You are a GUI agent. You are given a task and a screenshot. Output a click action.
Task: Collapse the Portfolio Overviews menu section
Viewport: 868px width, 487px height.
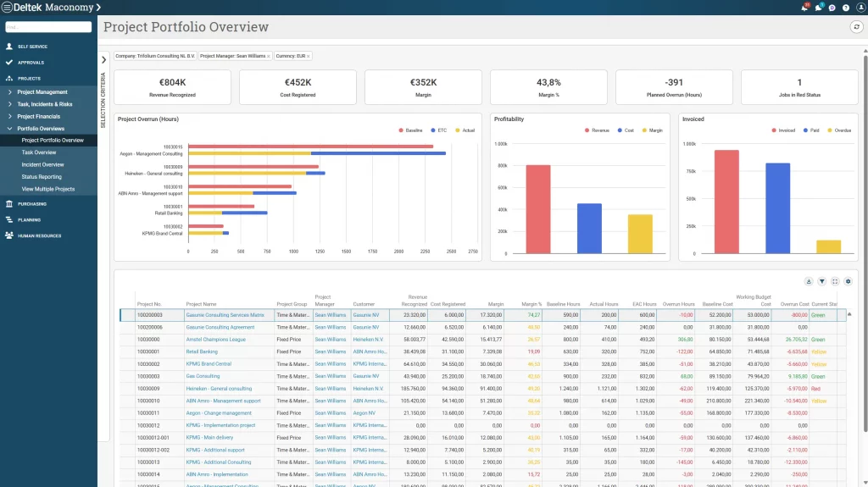coord(10,129)
